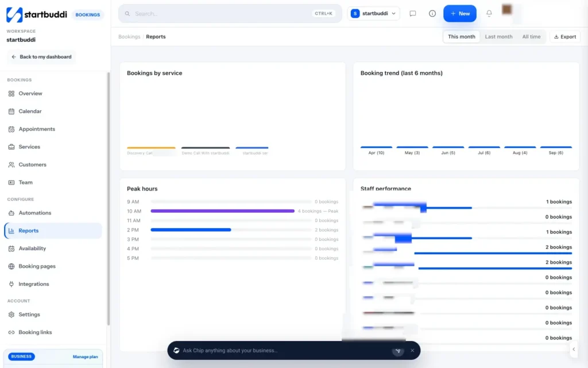Click the Appointments clock-calendar icon
The image size is (588, 368).
11,129
